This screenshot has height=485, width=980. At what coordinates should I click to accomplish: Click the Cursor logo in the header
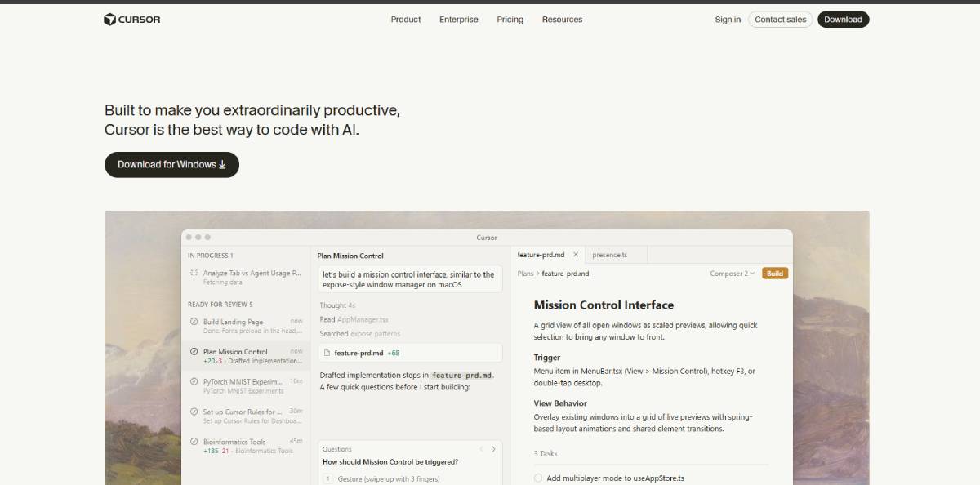131,20
